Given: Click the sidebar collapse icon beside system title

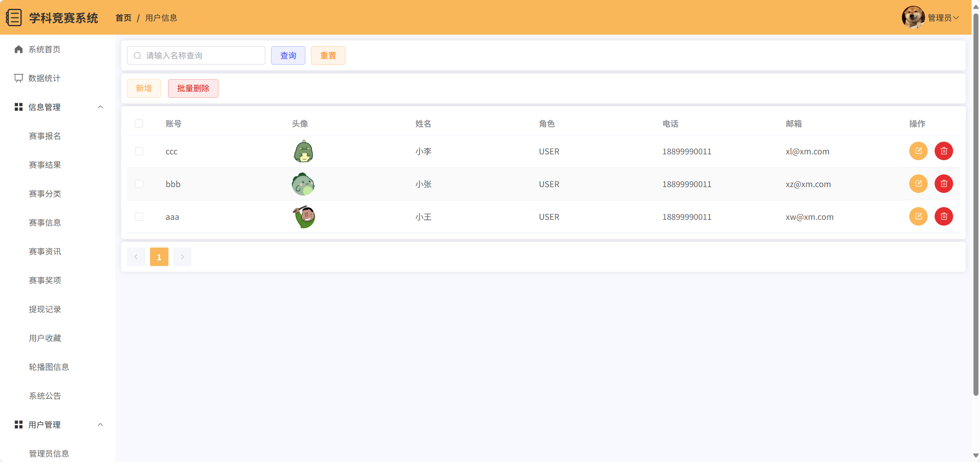Looking at the screenshot, I should (14, 18).
